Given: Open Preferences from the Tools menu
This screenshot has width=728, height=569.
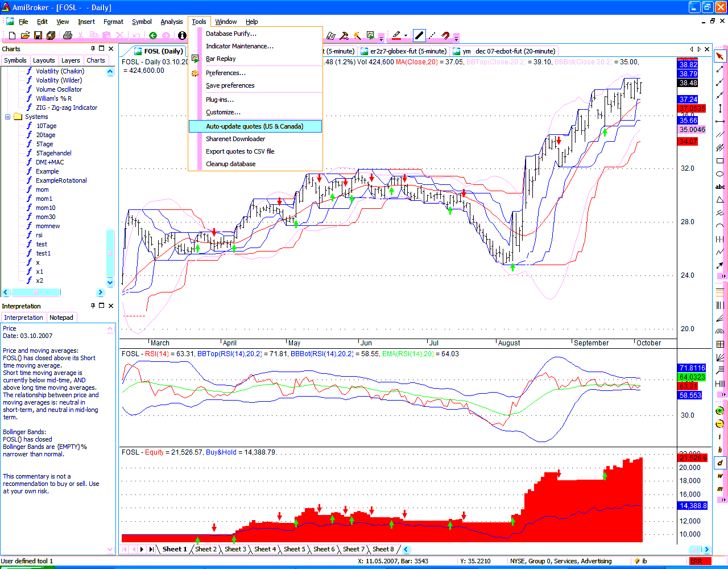Looking at the screenshot, I should coord(255,73).
